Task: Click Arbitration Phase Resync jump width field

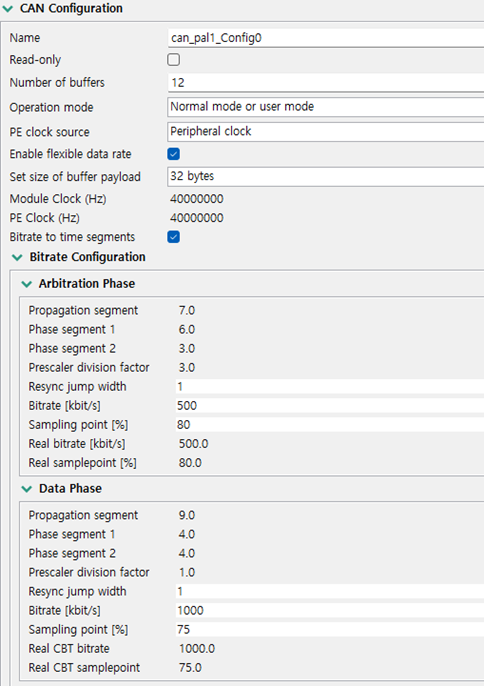Action: [x=330, y=387]
